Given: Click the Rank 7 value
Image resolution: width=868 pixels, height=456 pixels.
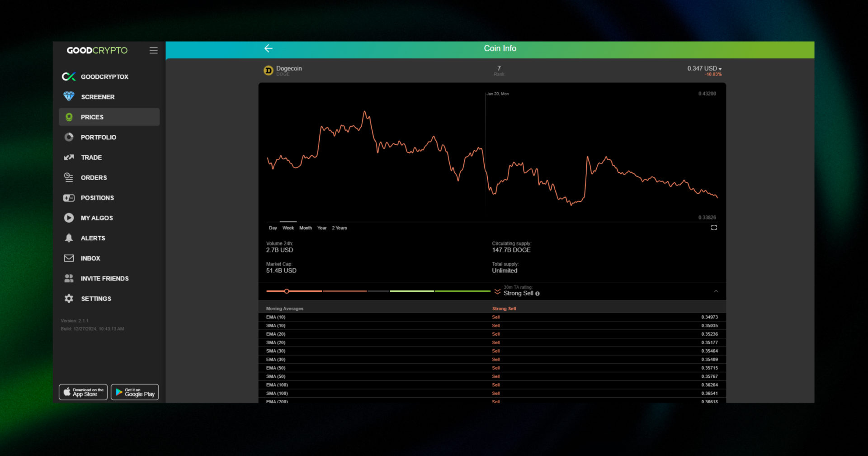Looking at the screenshot, I should pos(499,68).
